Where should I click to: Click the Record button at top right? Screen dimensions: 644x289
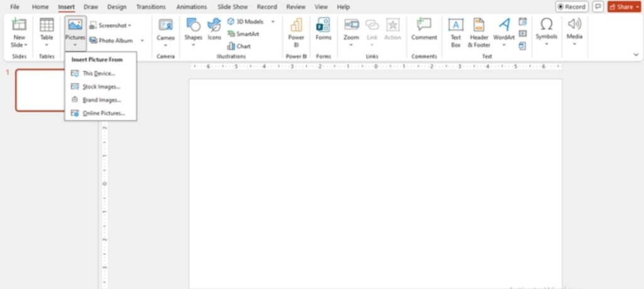[x=572, y=7]
